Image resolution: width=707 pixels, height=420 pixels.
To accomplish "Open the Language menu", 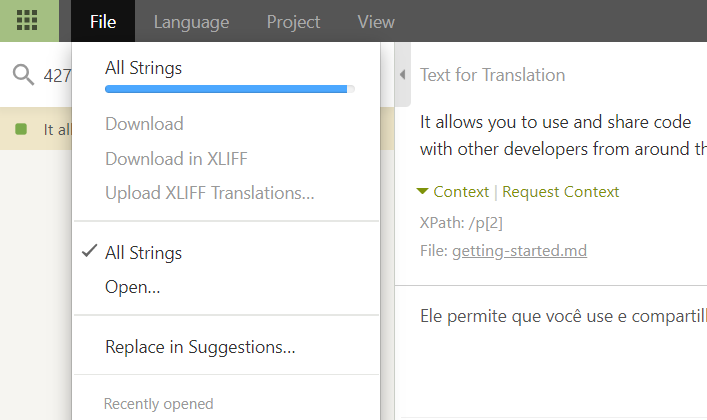I will [x=191, y=21].
